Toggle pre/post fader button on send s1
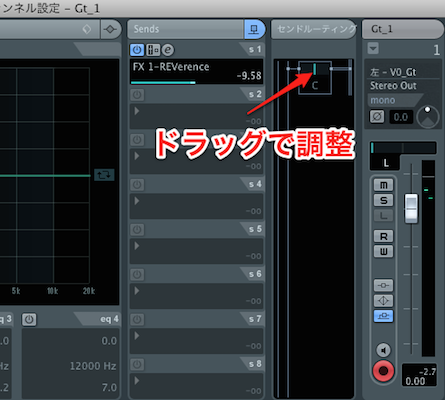 point(153,50)
